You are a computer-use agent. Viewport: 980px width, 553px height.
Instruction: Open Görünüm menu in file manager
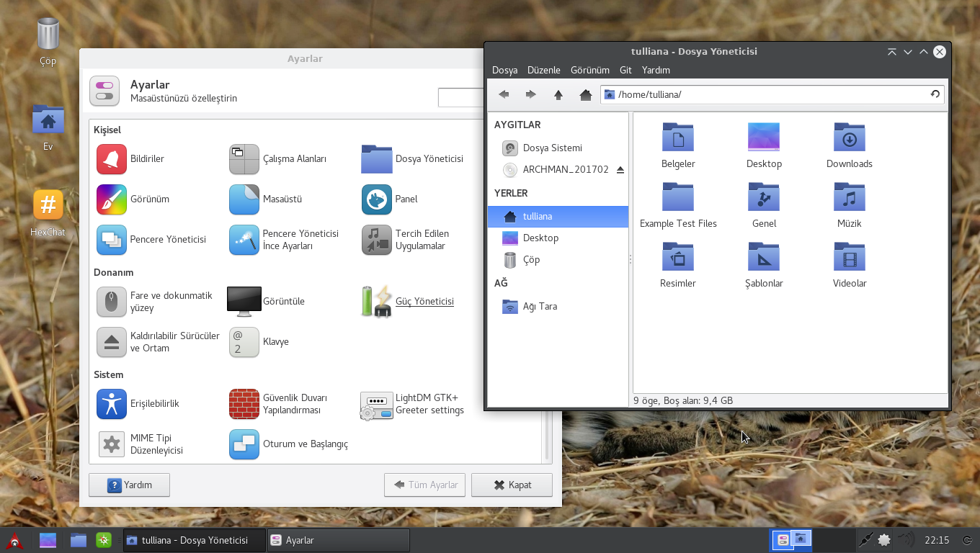[x=590, y=70]
